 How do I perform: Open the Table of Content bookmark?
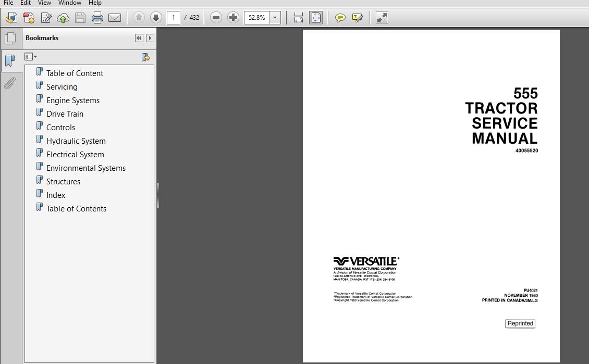coord(75,73)
